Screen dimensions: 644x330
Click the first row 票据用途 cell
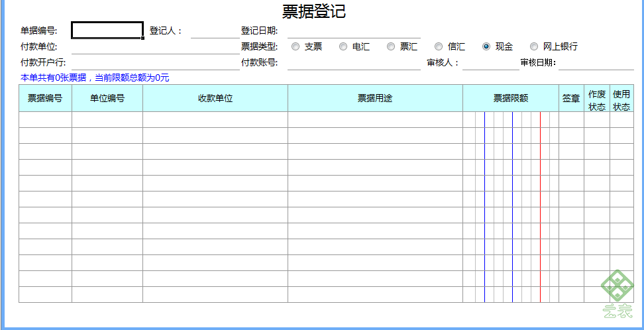376,119
